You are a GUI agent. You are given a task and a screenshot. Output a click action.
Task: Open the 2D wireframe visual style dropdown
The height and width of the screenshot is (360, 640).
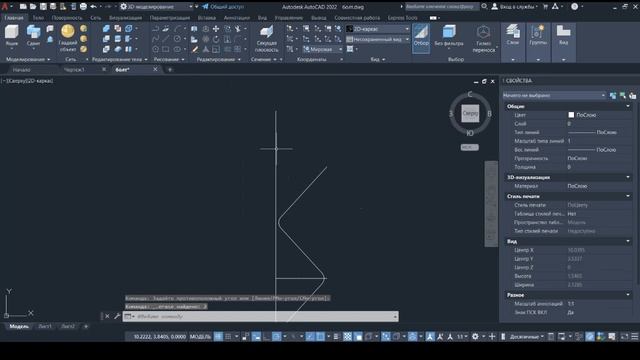click(378, 29)
